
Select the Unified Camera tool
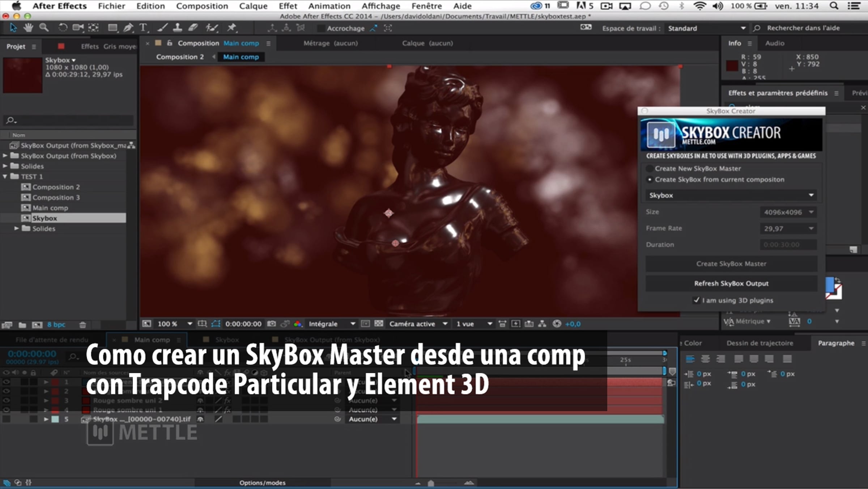[x=78, y=28]
